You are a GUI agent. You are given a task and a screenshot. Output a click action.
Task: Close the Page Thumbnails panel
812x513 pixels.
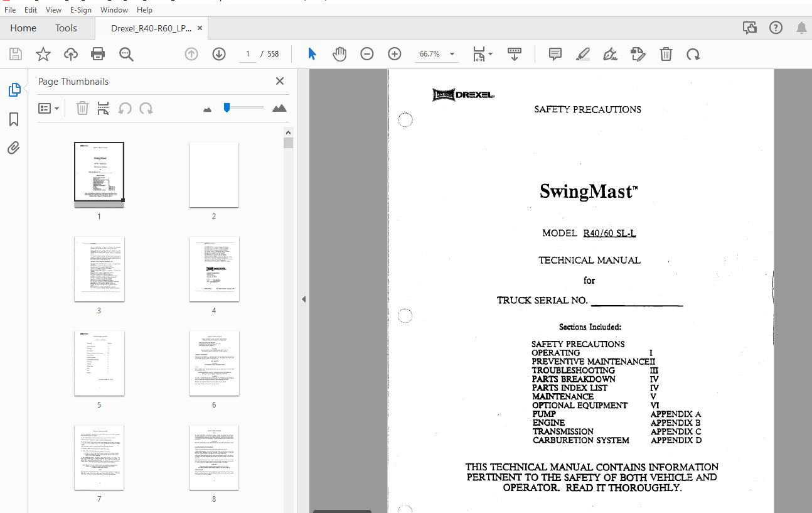pos(280,81)
